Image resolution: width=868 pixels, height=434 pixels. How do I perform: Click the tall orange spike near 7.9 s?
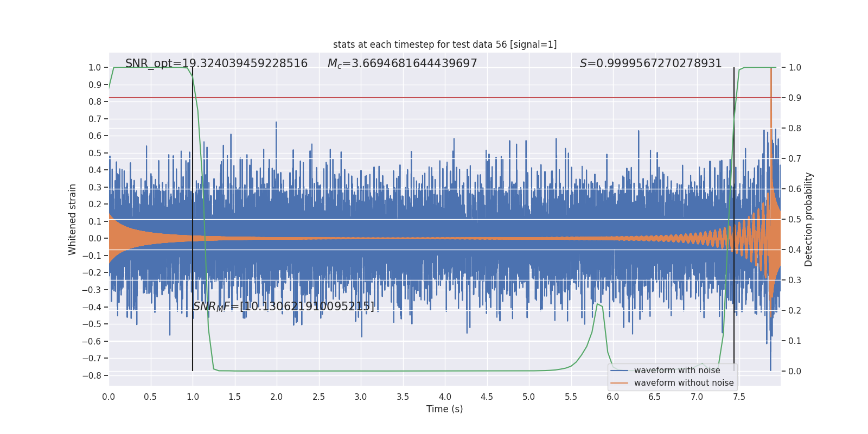tap(771, 108)
